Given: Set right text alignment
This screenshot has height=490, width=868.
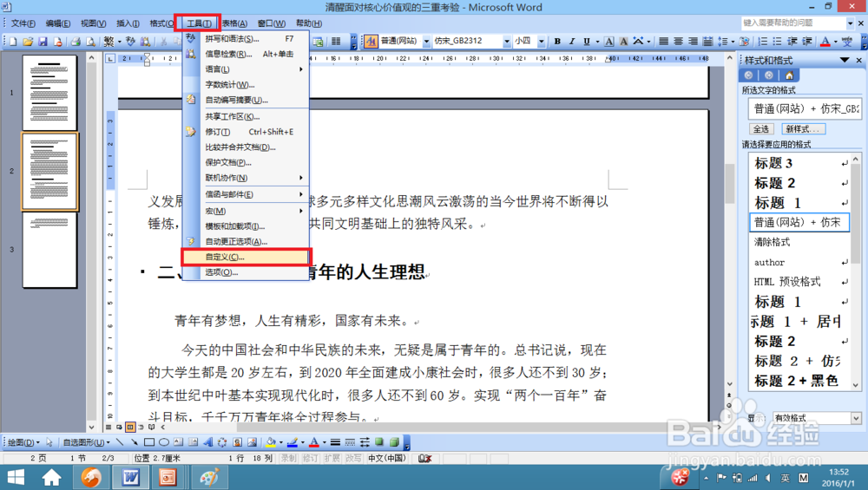Looking at the screenshot, I should 693,42.
